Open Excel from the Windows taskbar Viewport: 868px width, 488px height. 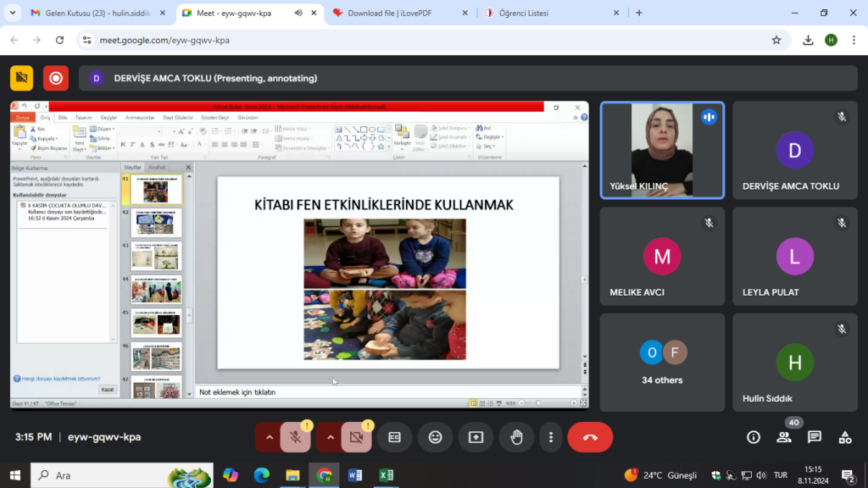click(386, 475)
